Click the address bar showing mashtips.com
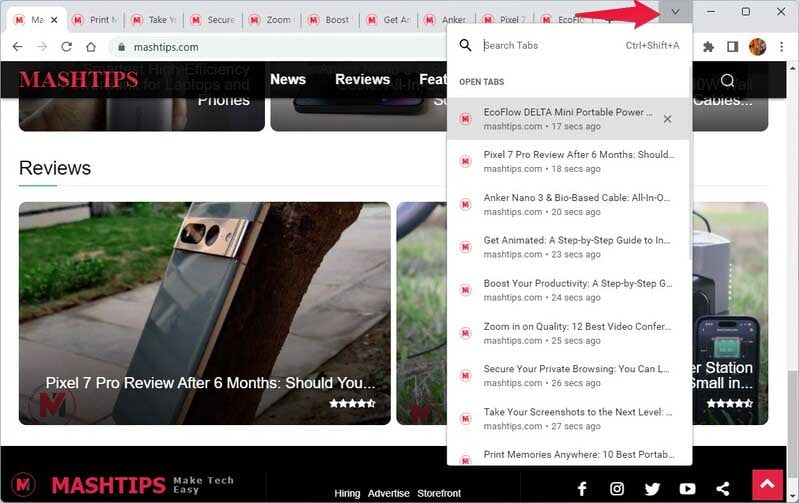This screenshot has width=799, height=503. [278, 47]
